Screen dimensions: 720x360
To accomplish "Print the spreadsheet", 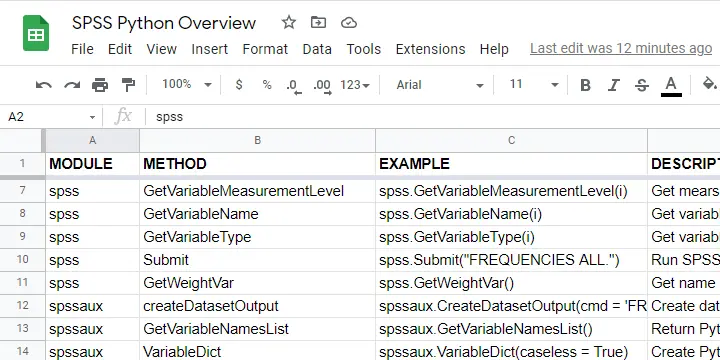I will click(100, 85).
